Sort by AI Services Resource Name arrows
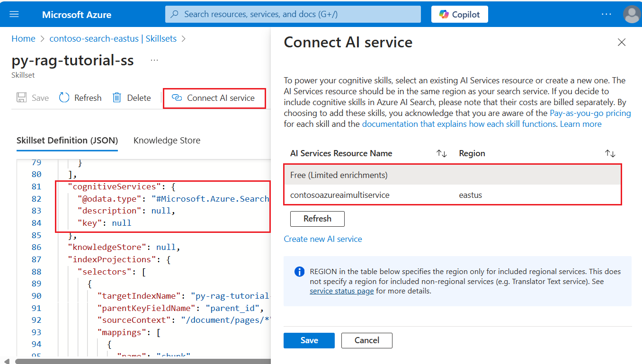Viewport: 642px width, 364px height. [x=442, y=153]
